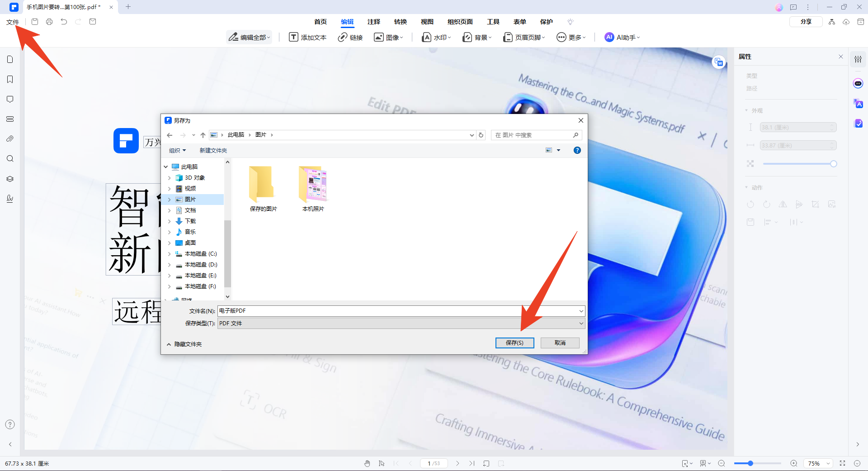Click the zoom-in plus icon

793,463
